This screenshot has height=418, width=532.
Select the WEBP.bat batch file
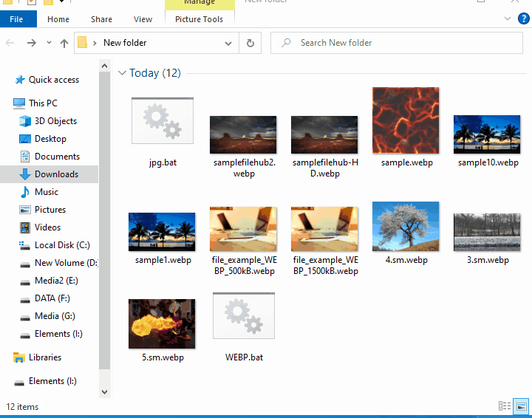243,318
